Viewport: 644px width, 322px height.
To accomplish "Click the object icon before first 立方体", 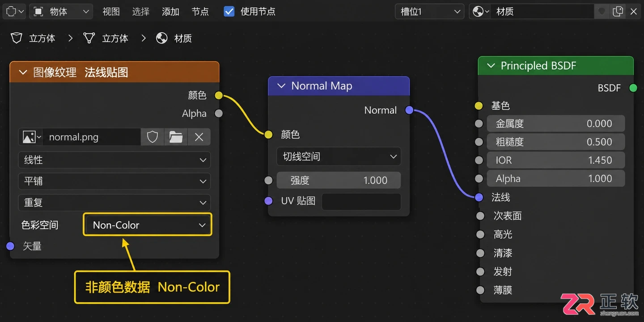I will [x=17, y=38].
